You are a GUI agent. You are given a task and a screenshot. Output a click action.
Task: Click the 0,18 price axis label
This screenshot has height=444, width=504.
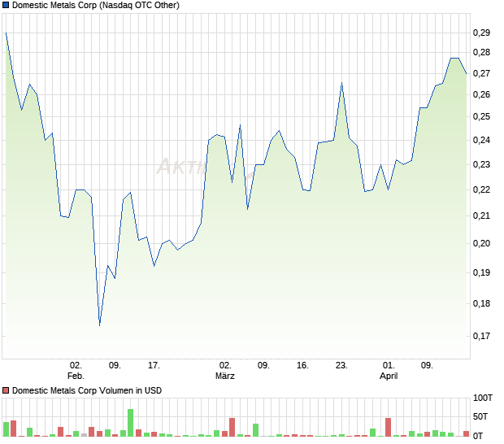(481, 303)
